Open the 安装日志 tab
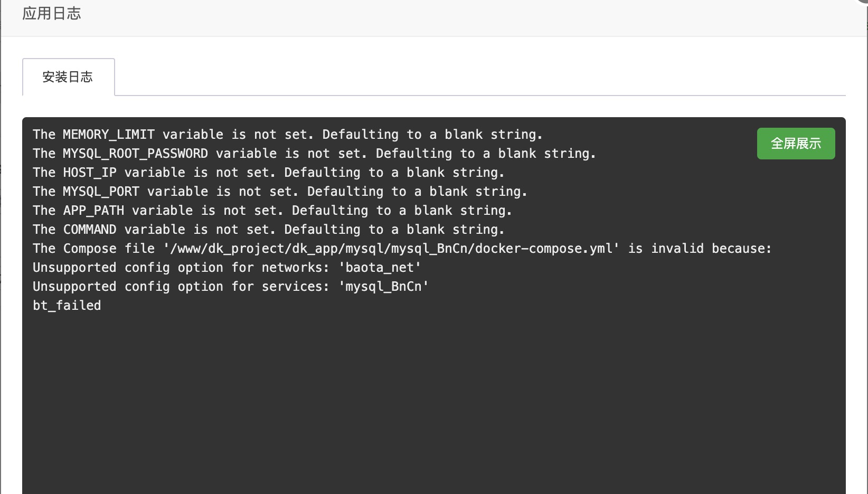868x494 pixels. 68,77
